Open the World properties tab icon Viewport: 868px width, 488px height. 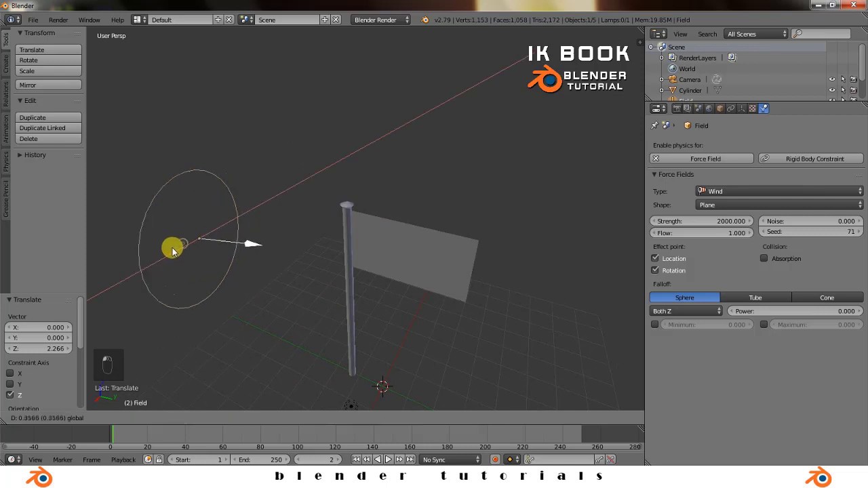point(709,108)
